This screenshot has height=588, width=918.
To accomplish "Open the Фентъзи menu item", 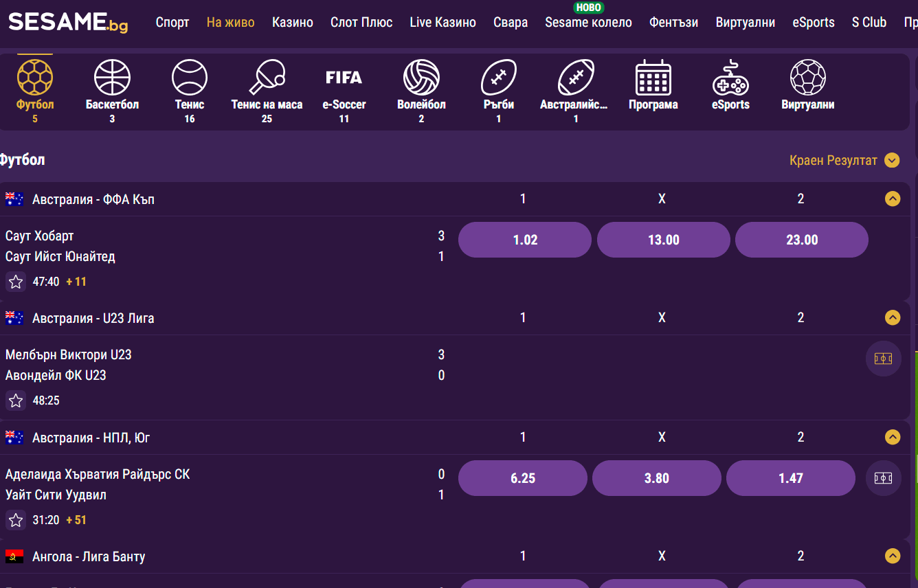I will click(x=673, y=22).
